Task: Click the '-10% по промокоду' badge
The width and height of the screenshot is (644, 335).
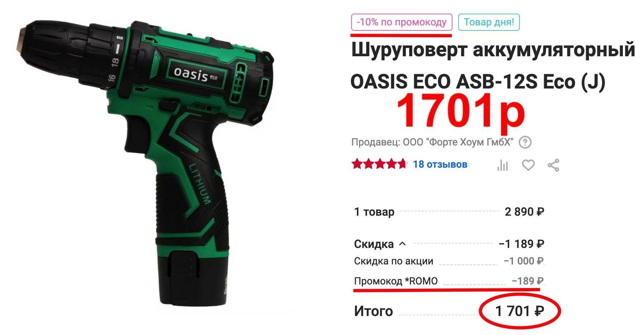Action: pyautogui.click(x=402, y=22)
